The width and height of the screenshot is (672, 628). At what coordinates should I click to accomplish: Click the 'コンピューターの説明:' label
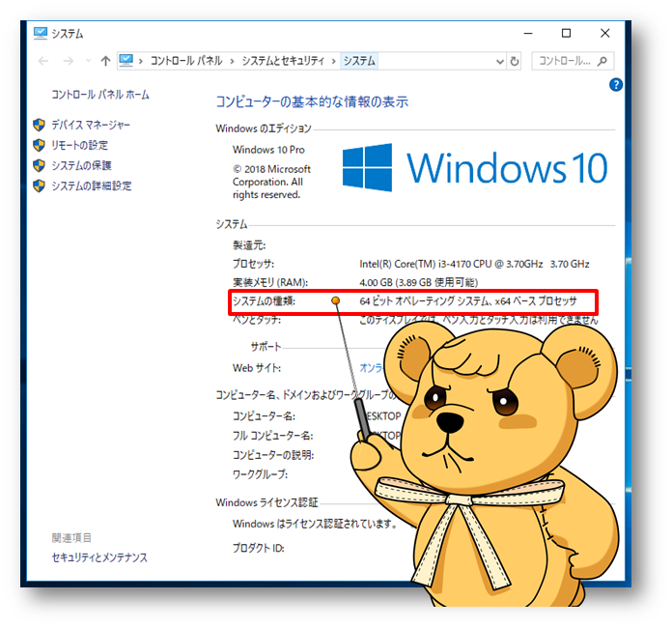coord(273,455)
